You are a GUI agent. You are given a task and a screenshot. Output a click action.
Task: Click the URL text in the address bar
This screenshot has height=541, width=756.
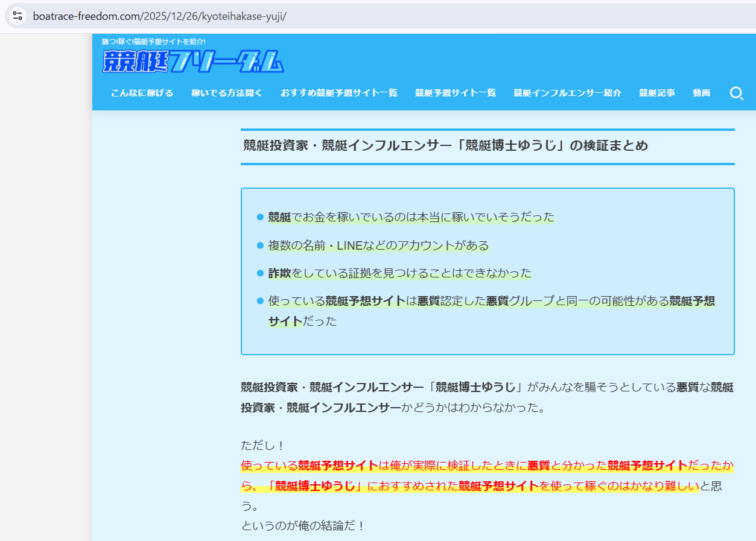(159, 16)
